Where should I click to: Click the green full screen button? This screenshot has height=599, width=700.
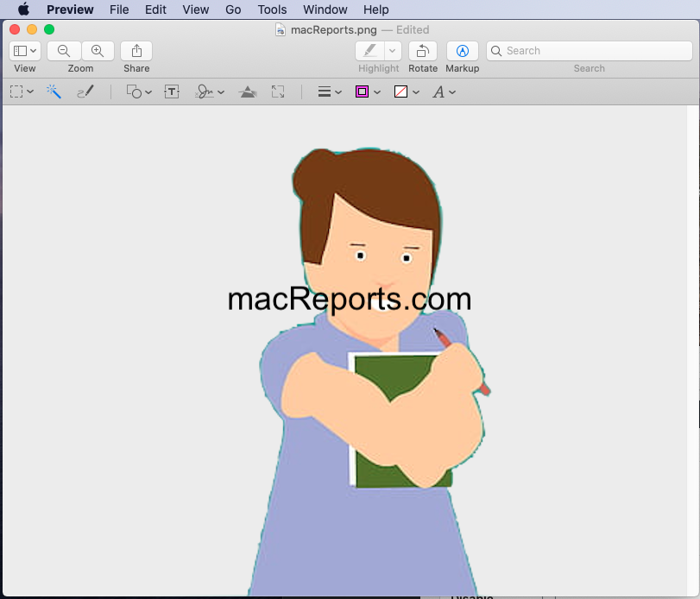pyautogui.click(x=49, y=29)
